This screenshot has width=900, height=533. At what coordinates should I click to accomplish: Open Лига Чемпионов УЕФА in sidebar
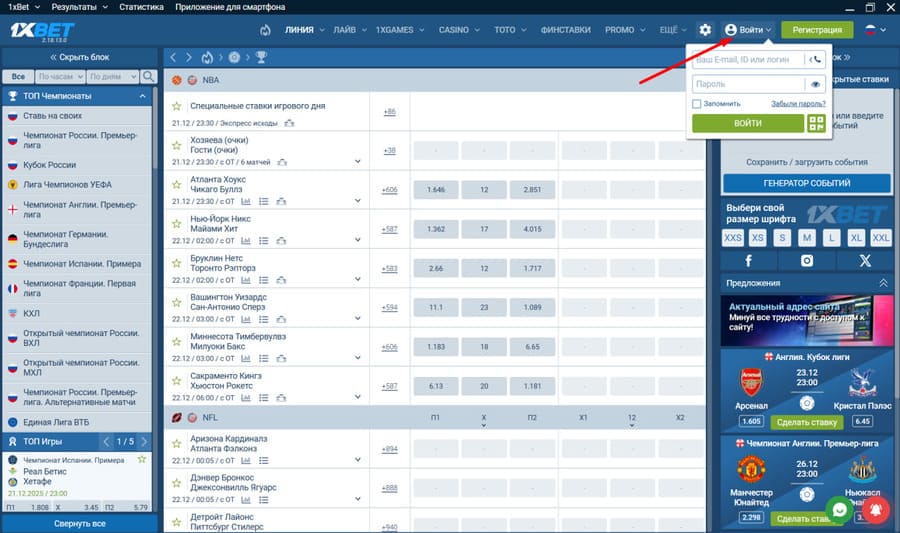(67, 185)
